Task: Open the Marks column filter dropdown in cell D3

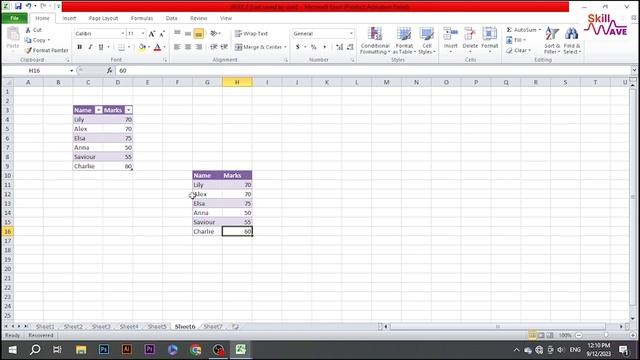Action: click(x=129, y=110)
